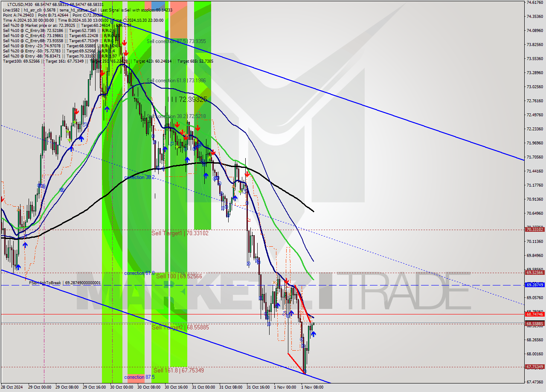The image size is (546, 392).
Task: Click the 'Sell %10 @ C_Entry38: 72.52186' line
Action: tap(33, 31)
